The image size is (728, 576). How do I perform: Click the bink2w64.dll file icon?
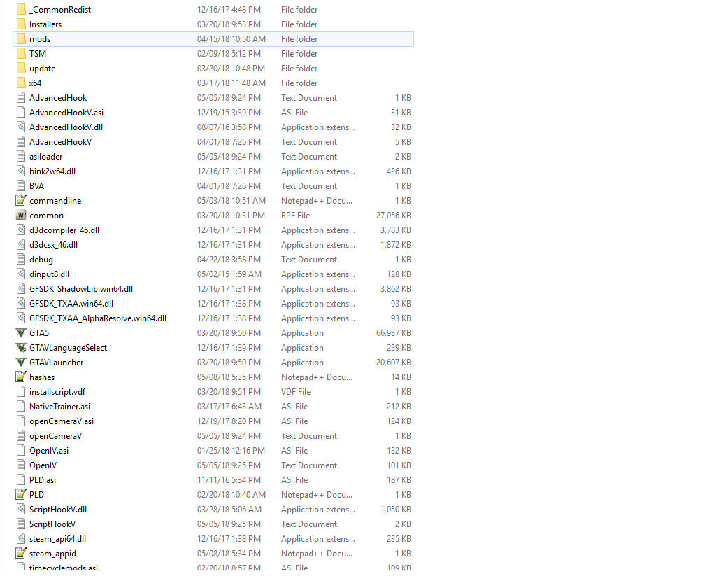[x=21, y=171]
